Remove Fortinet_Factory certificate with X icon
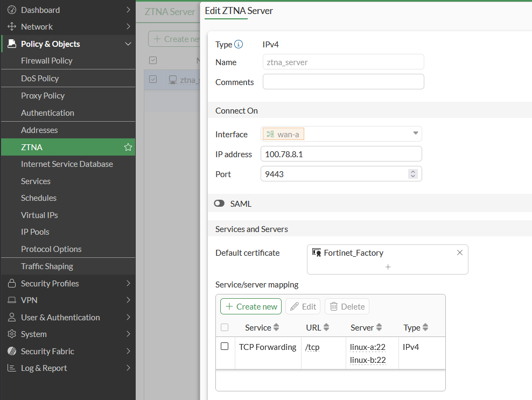Image resolution: width=532 pixels, height=400 pixels. (x=459, y=252)
